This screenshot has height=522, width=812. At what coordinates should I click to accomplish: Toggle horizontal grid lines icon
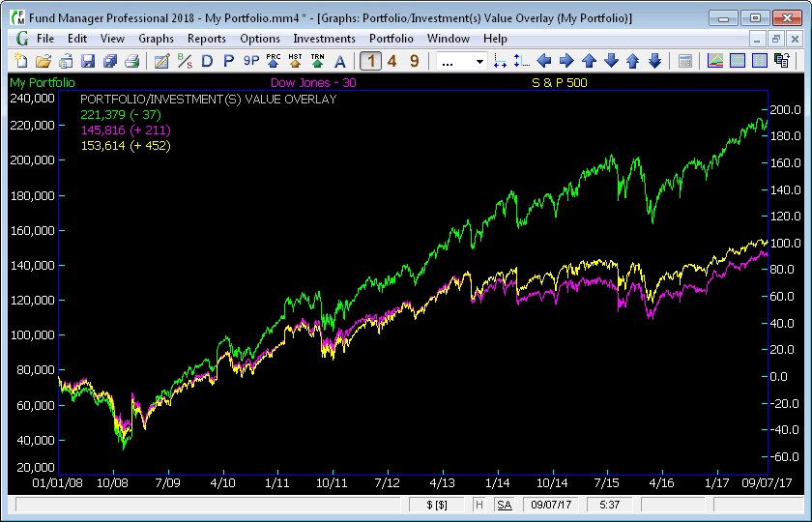click(x=738, y=61)
